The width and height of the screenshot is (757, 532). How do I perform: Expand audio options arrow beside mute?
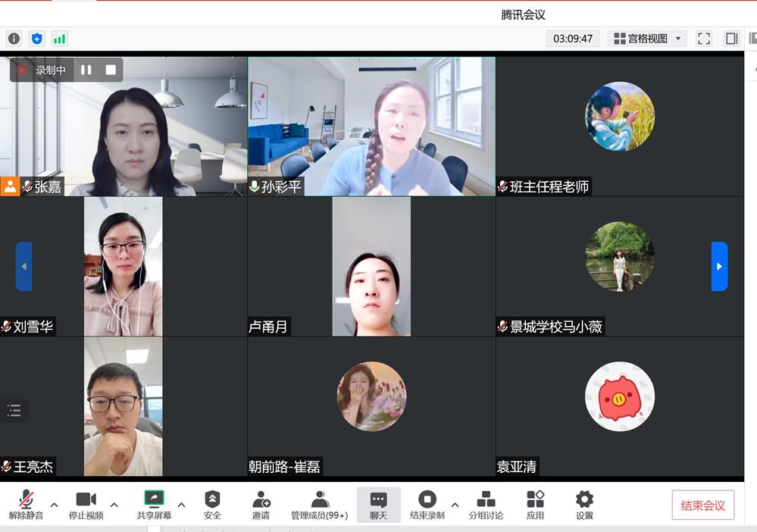click(x=54, y=505)
